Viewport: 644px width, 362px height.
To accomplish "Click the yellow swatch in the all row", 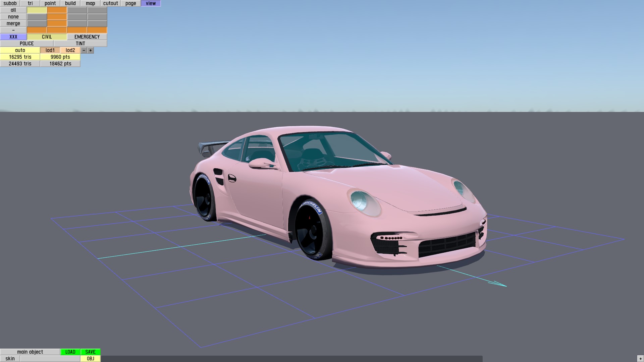I will (x=37, y=10).
